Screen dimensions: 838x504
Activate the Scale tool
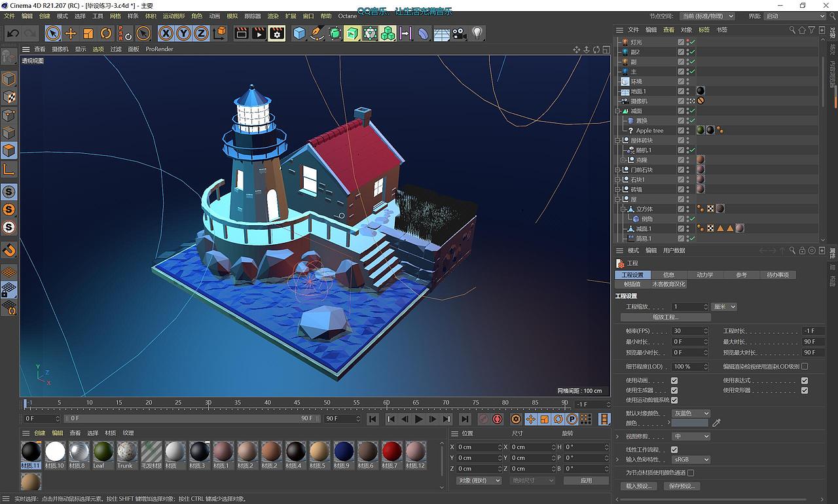(88, 33)
